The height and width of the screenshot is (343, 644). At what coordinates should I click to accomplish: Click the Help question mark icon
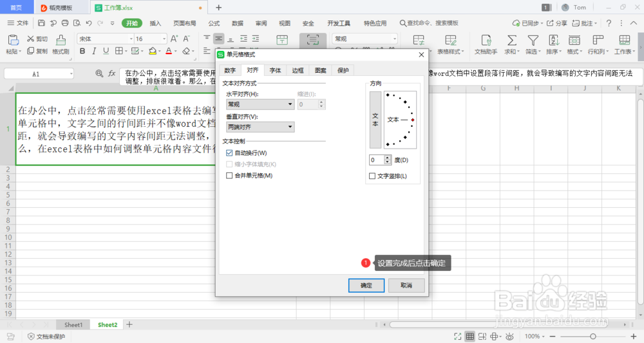tap(609, 23)
